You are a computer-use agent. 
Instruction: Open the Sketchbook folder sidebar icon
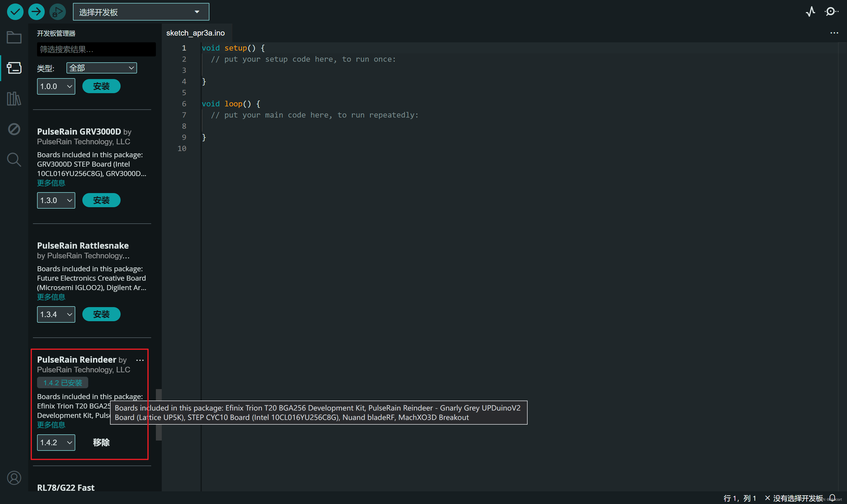point(14,37)
